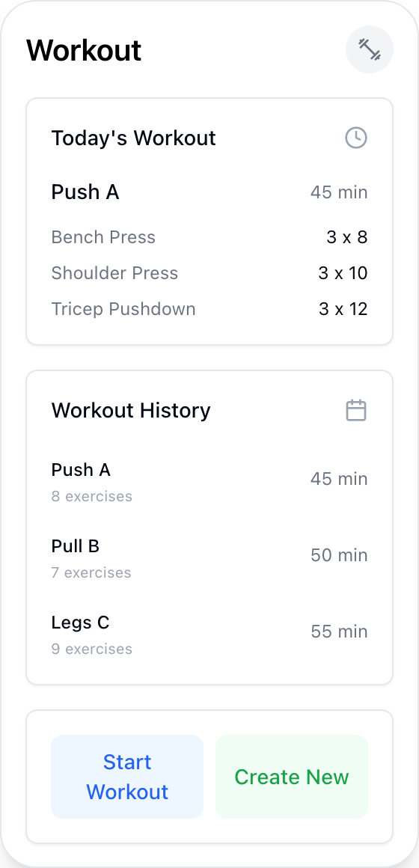This screenshot has height=868, width=419.
Task: Click the clock icon beside Today's Workout
Action: (356, 138)
